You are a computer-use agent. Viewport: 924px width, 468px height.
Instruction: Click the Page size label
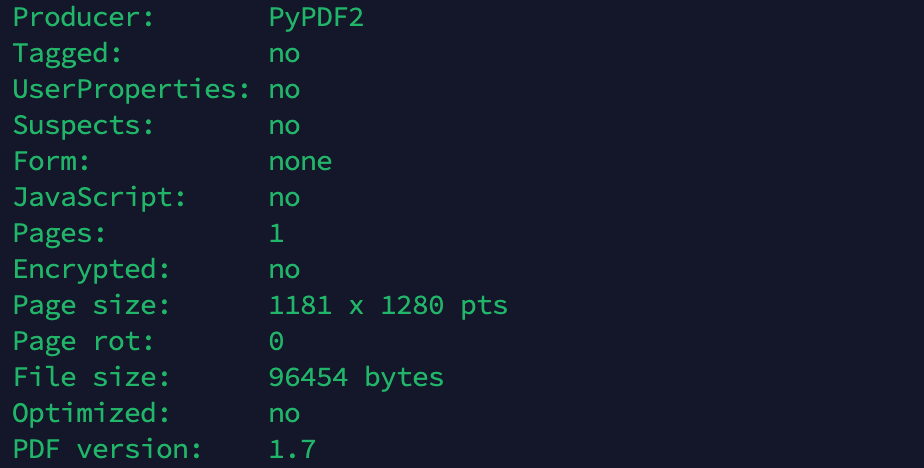click(91, 306)
